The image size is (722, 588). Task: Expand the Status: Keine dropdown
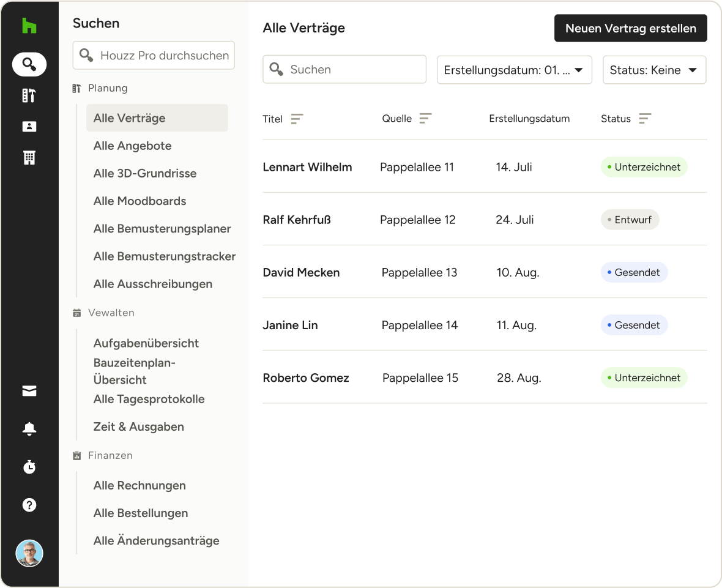click(654, 70)
